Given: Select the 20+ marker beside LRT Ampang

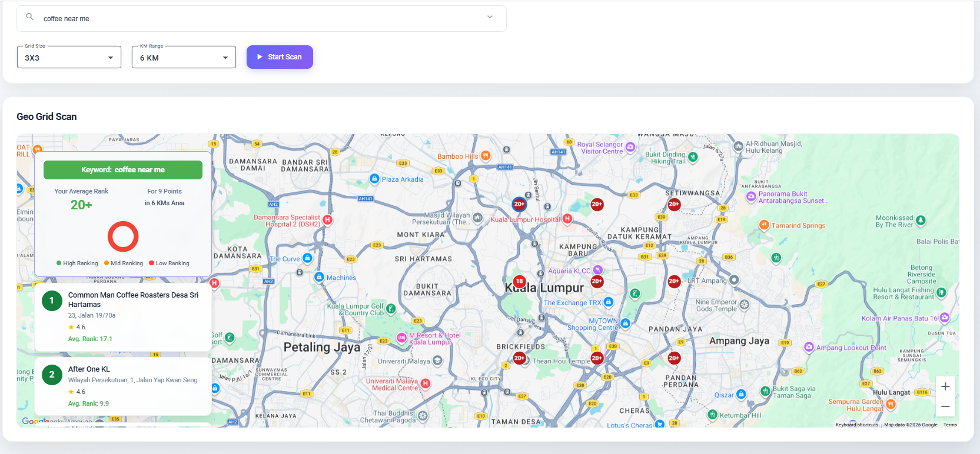Looking at the screenshot, I should pyautogui.click(x=674, y=282).
